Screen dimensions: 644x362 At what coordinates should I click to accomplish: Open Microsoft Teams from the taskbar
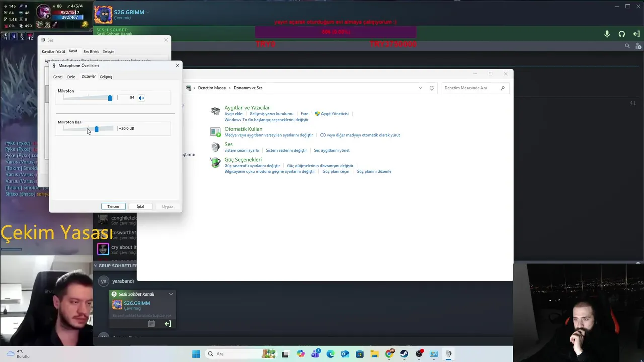click(x=315, y=354)
